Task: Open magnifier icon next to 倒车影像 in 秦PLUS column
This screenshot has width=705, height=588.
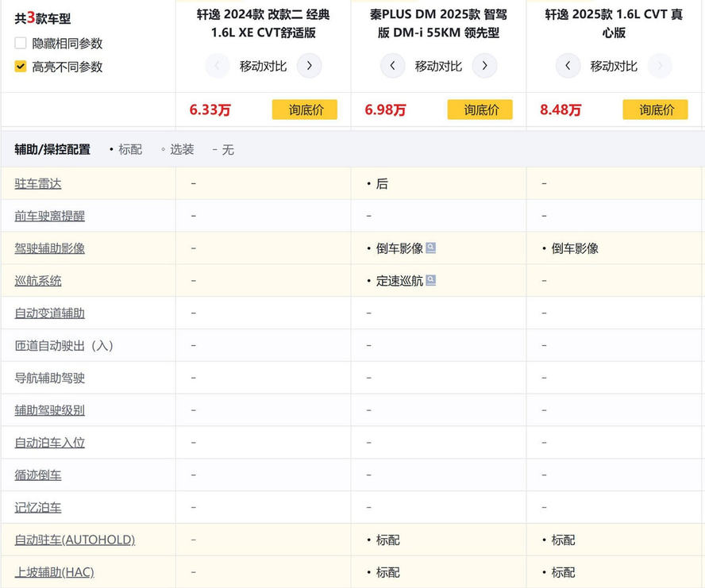Action: (x=431, y=248)
